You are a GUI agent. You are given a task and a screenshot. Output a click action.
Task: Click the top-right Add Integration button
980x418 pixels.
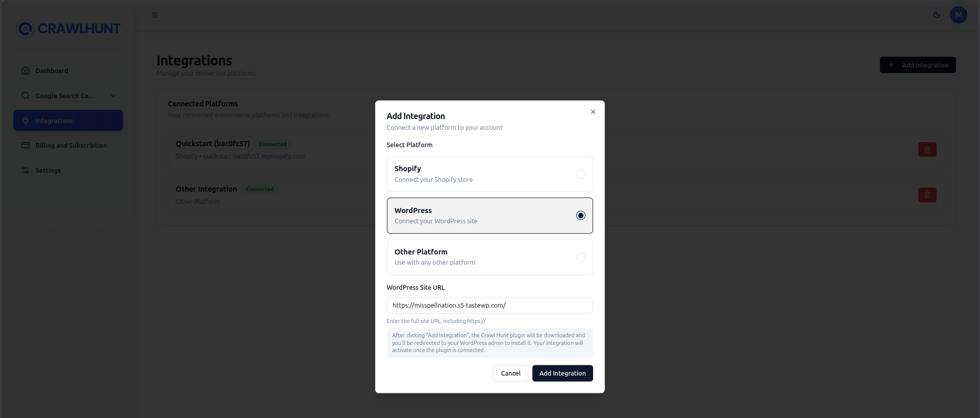click(x=917, y=65)
